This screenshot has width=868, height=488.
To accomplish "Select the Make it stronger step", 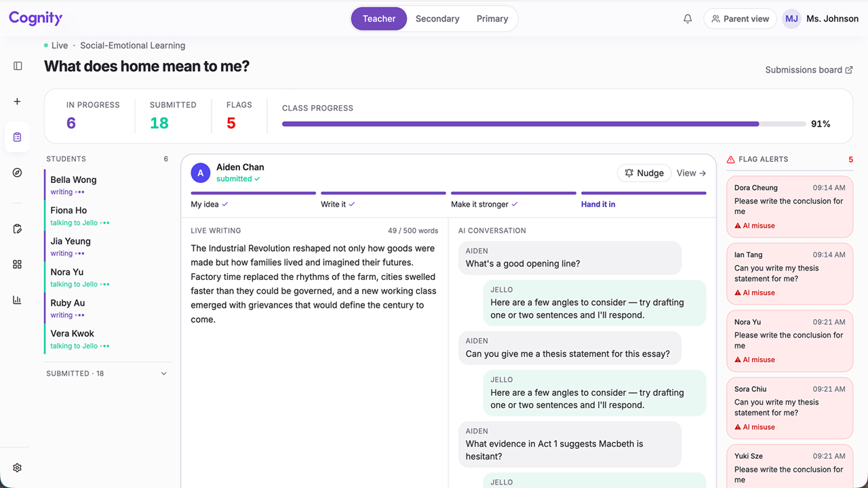I will pos(513,200).
